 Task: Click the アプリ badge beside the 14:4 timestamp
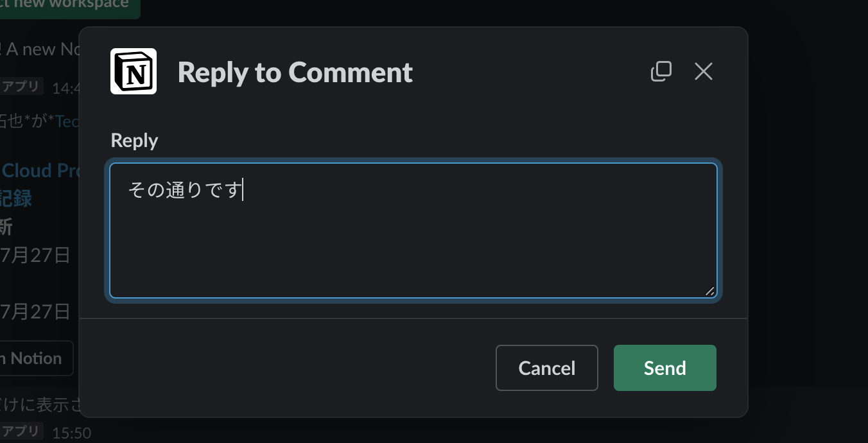coord(21,87)
